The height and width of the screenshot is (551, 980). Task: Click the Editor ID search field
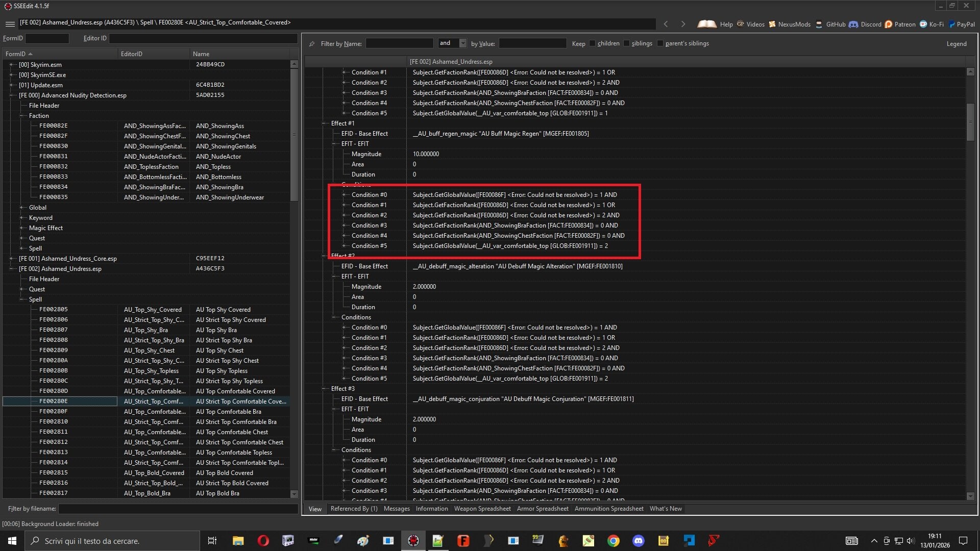click(203, 38)
